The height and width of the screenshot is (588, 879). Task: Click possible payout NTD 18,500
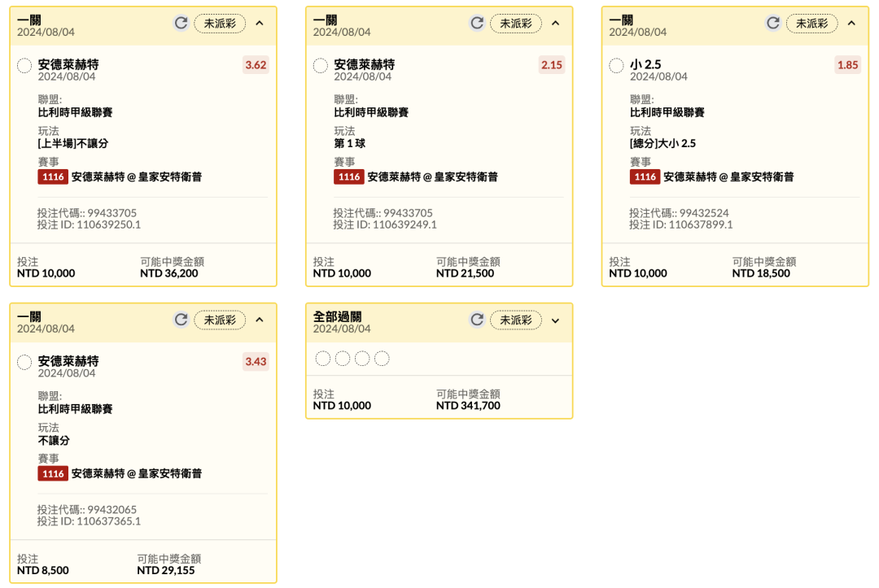pyautogui.click(x=761, y=273)
